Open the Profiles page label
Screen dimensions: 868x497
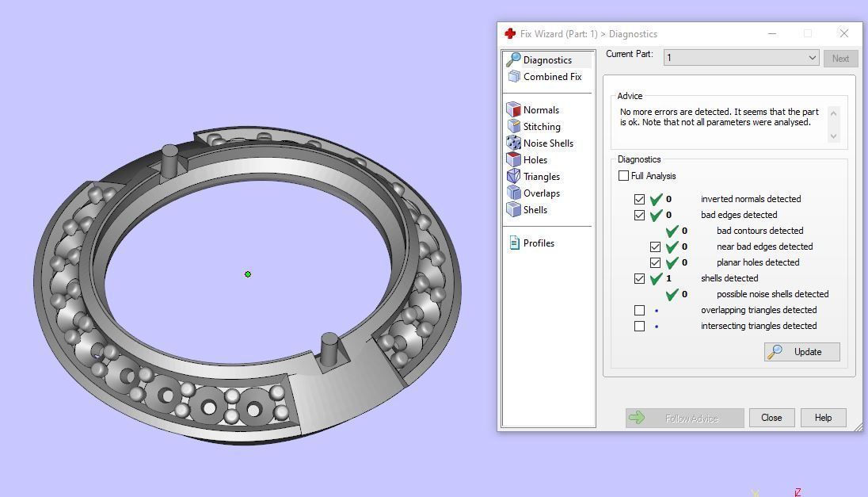(539, 243)
